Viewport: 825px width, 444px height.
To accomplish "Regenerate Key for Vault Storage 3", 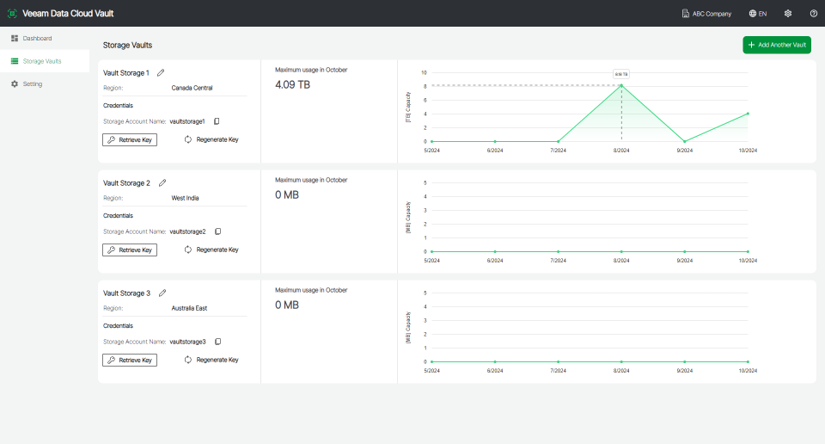I will tap(211, 360).
